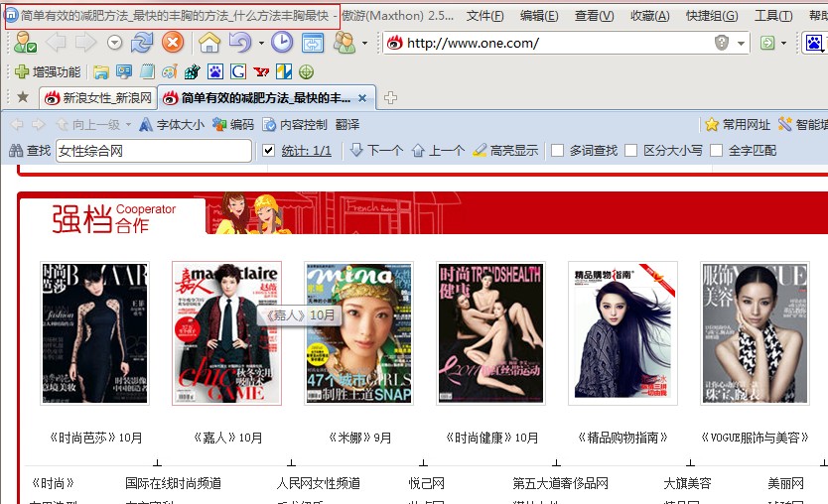828x504 pixels.
Task: Find previous with 上一个 button
Action: 438,151
